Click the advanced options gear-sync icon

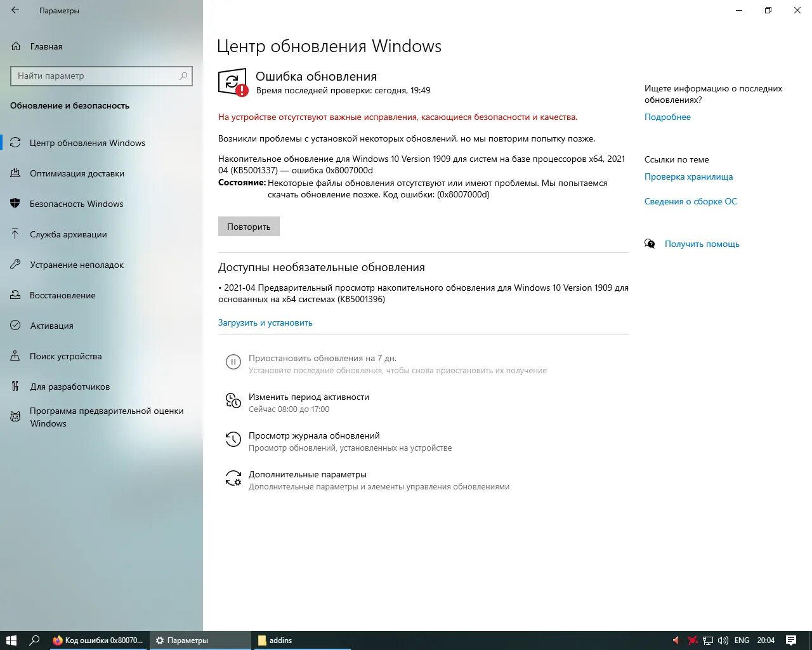[233, 478]
